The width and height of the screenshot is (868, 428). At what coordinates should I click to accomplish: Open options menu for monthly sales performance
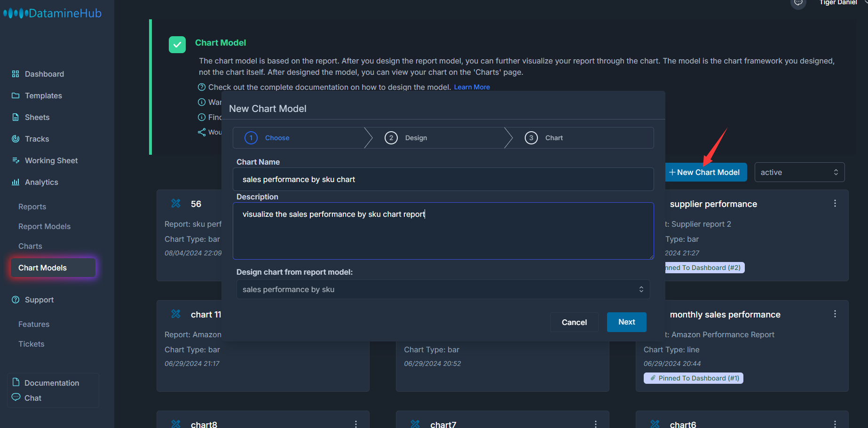point(835,314)
